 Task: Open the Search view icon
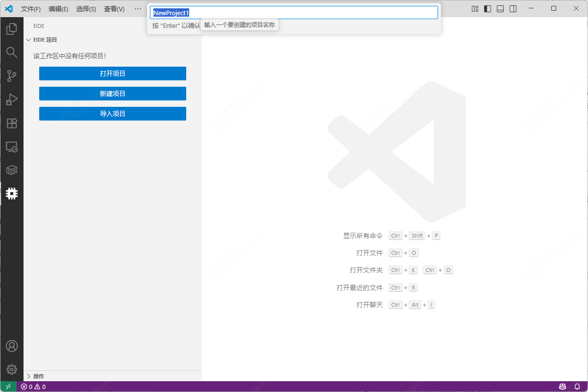click(12, 52)
